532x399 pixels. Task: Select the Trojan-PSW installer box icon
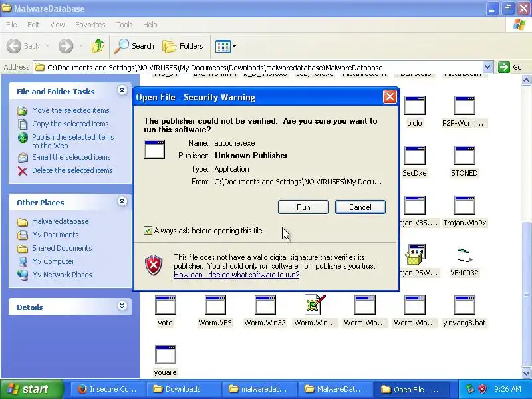coord(415,255)
